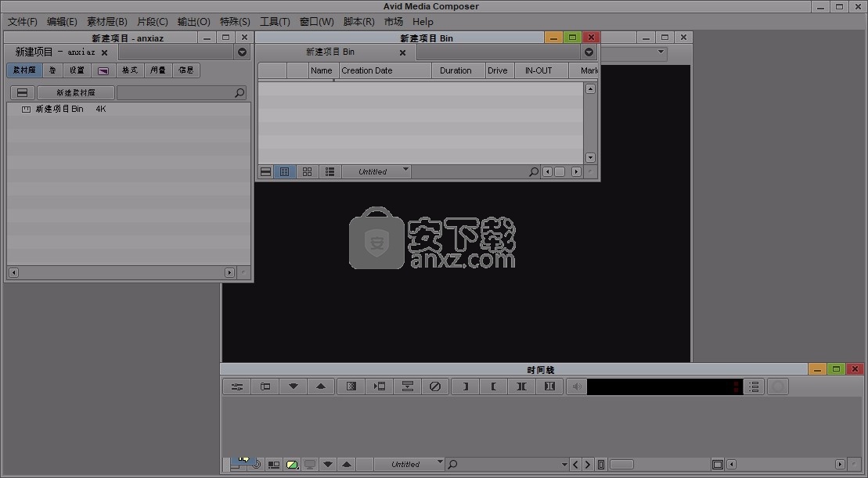
Task: Open the 文件(F) menu
Action: click(x=23, y=22)
